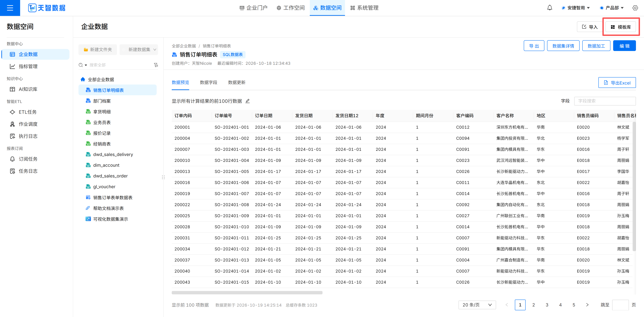This screenshot has width=644, height=317.
Task: Switch to 企业门户 top menu
Action: pos(254,8)
